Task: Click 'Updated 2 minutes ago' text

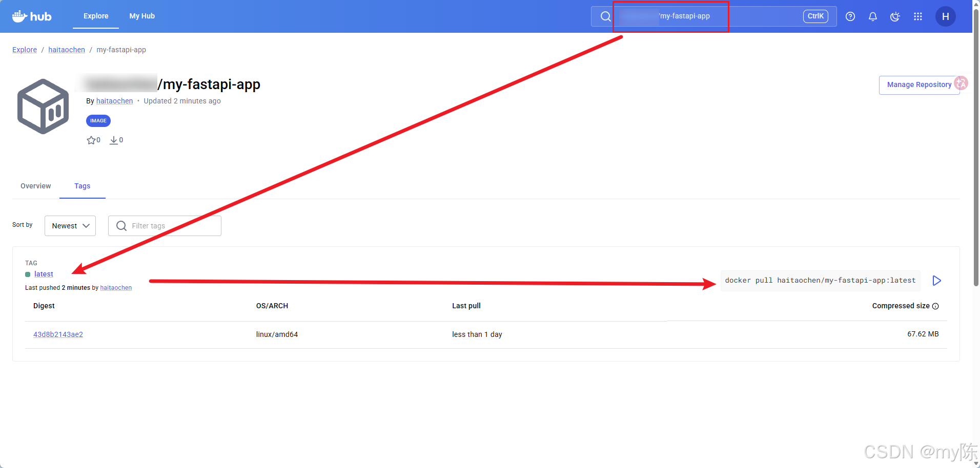Action: point(182,101)
